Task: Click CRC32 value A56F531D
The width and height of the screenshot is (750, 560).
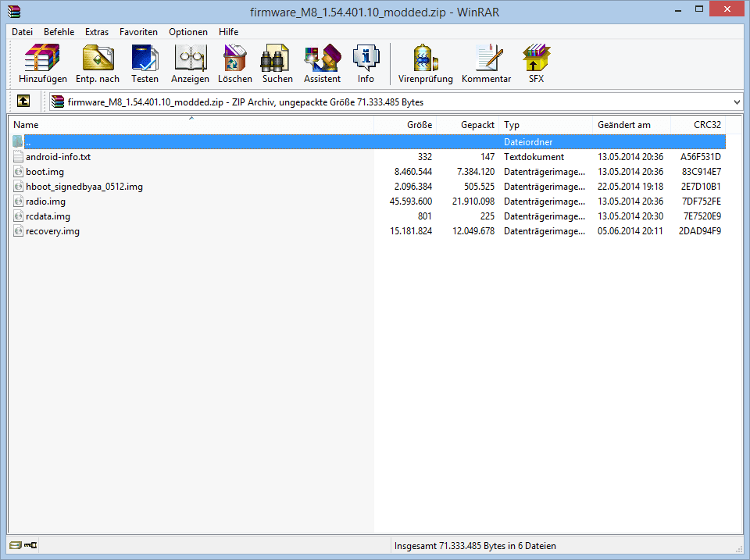Action: tap(700, 157)
